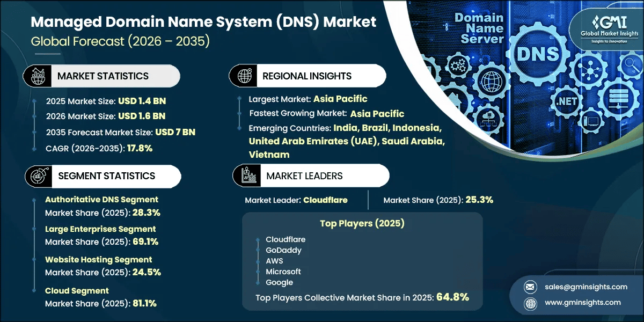Screen dimensions: 644x322
Task: Select the SEGMENT STATISTICS header
Action: click(x=106, y=175)
